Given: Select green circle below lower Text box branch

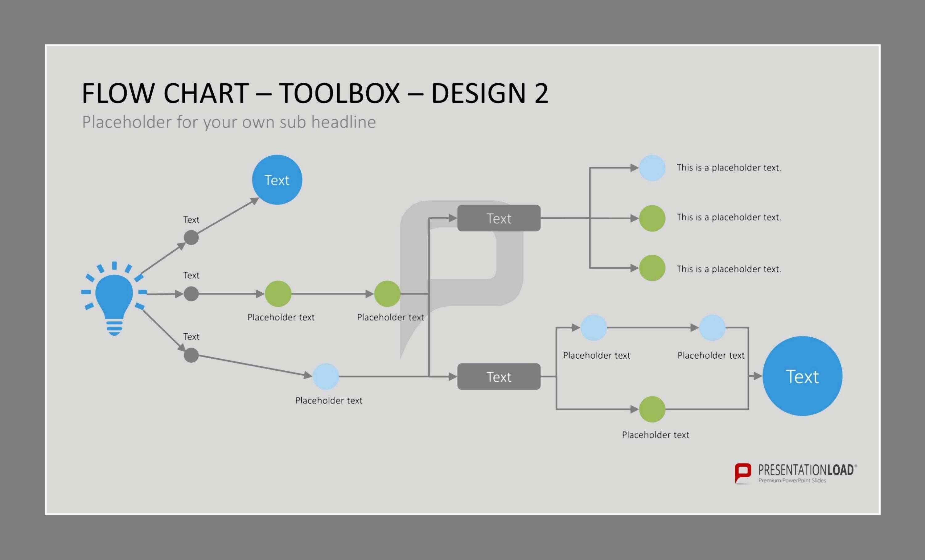Looking at the screenshot, I should [652, 409].
